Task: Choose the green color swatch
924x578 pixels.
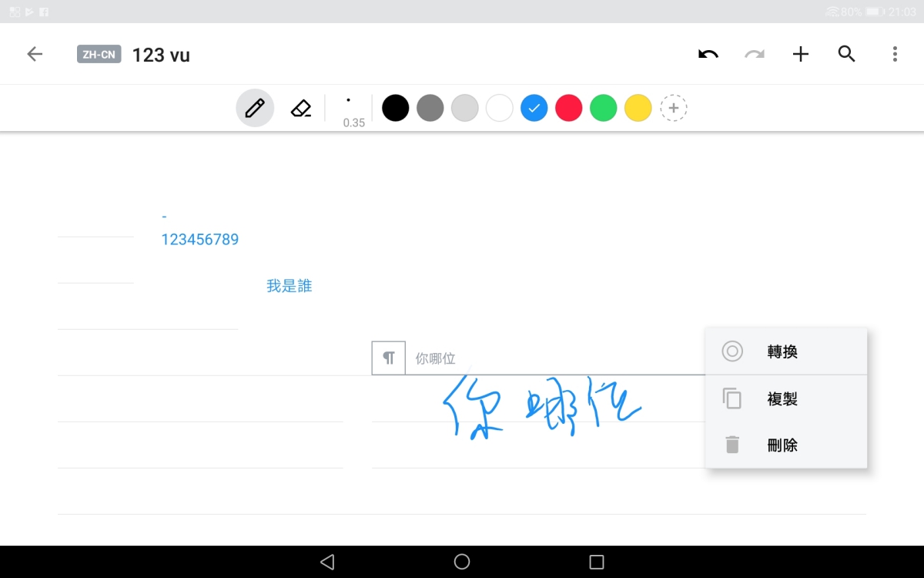Action: [x=604, y=109]
